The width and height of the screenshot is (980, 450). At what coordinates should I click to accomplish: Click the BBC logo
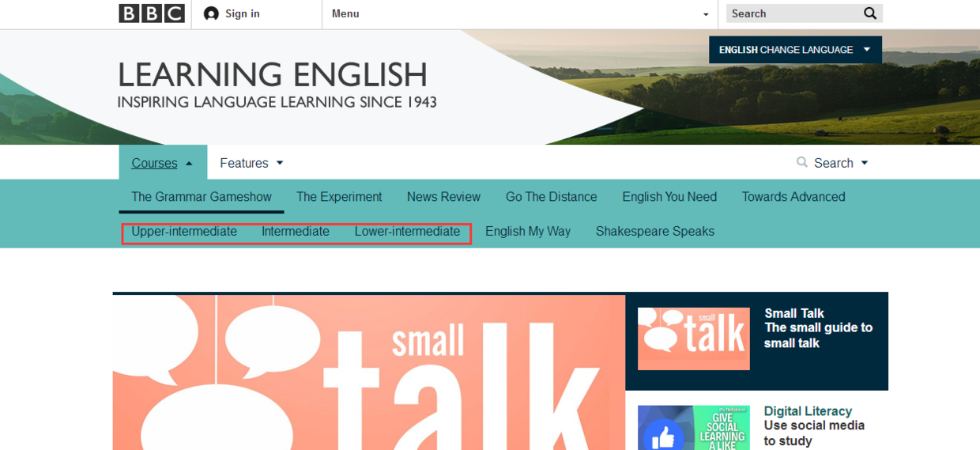click(152, 13)
